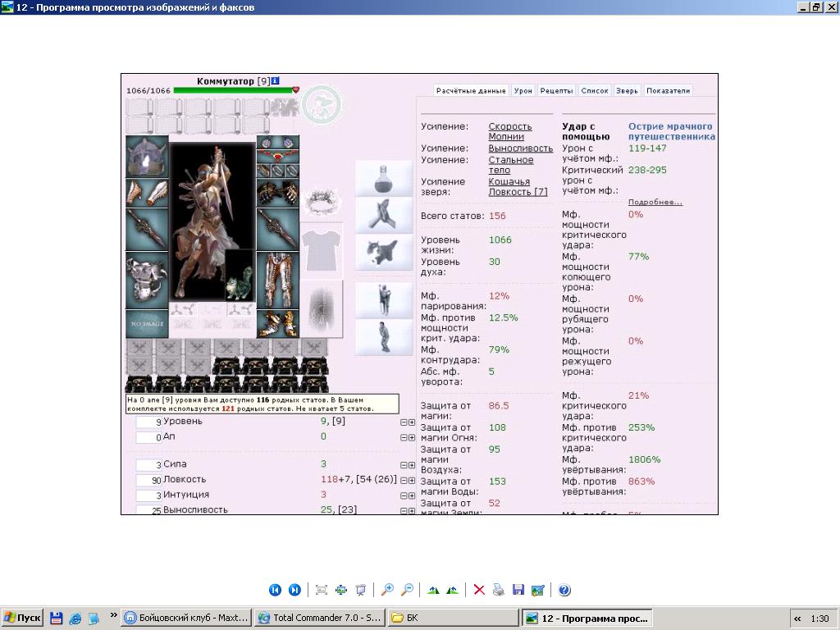Click the Острие мрачного путешественника weapon link

point(671,131)
